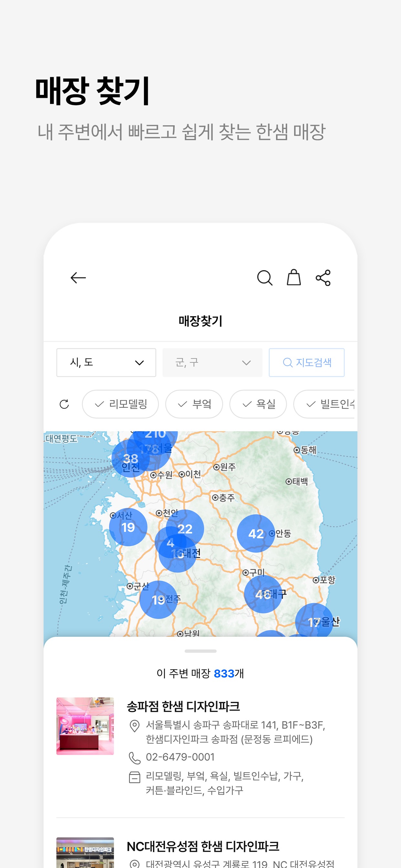Open search with the magnifier icon
This screenshot has height=868, width=401.
tap(264, 278)
